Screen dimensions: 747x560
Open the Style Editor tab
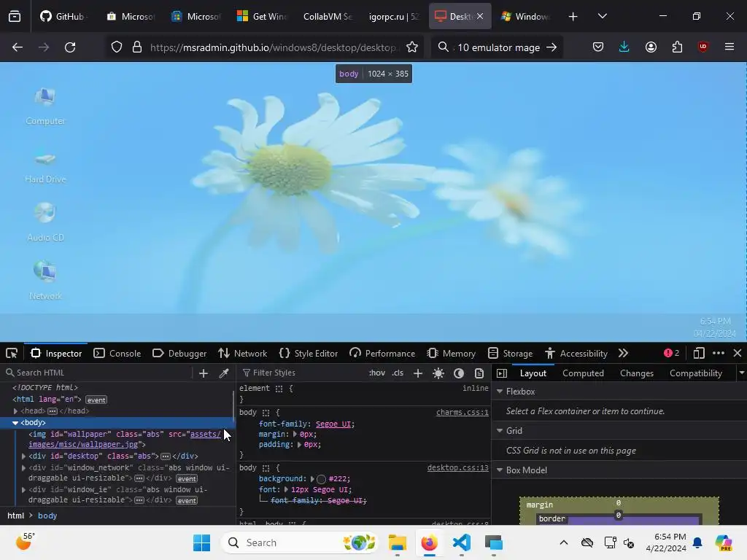coord(309,354)
